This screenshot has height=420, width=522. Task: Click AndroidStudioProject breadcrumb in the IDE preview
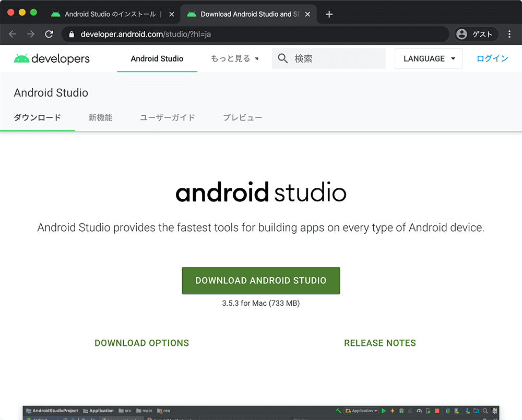[x=52, y=411]
